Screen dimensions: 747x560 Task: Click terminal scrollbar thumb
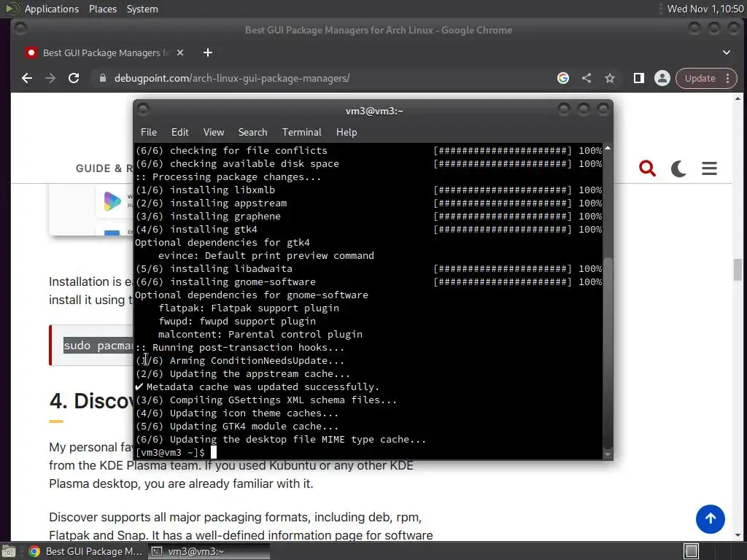point(608,352)
